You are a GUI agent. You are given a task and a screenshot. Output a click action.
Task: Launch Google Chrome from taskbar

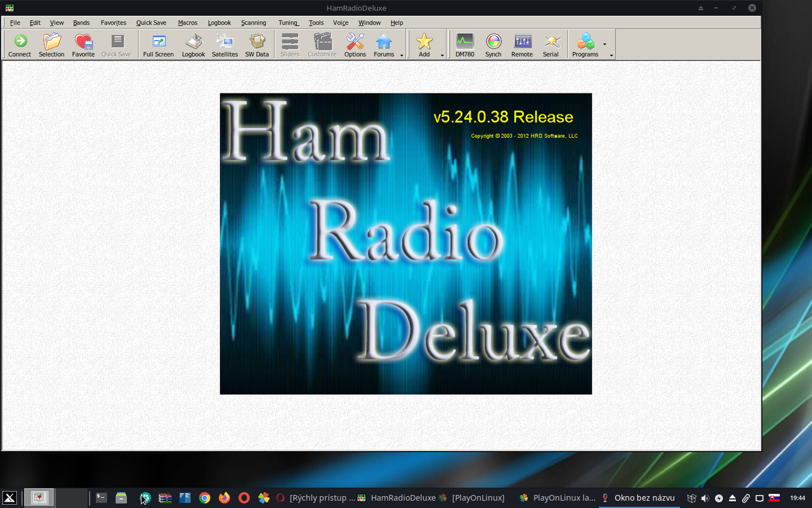pos(204,498)
